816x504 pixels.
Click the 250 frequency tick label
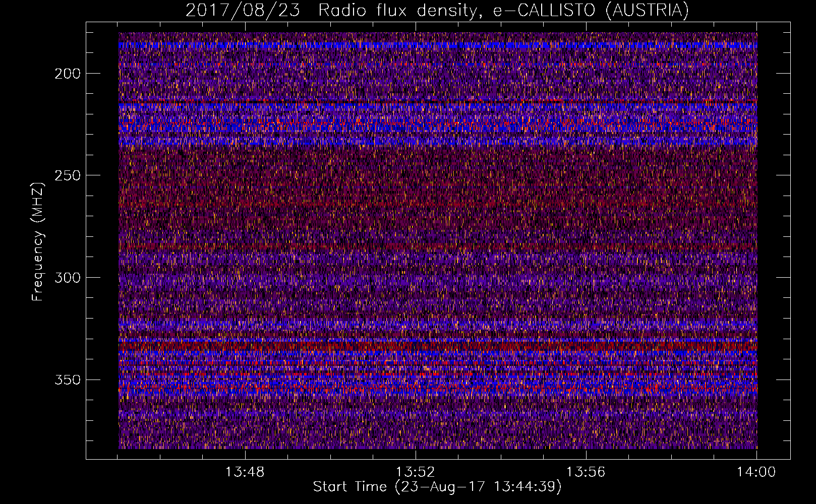point(68,175)
